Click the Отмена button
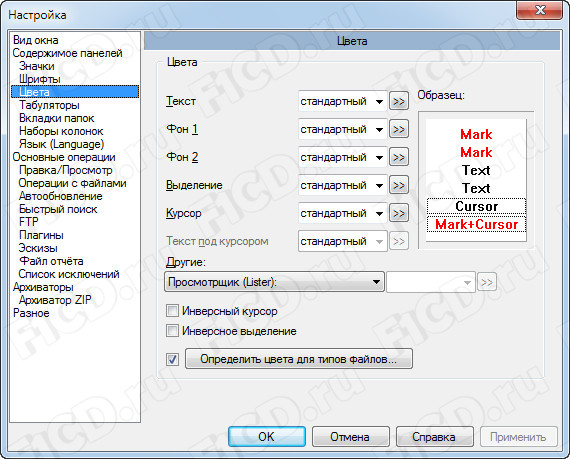Viewport: 570px width, 459px height. pos(350,436)
